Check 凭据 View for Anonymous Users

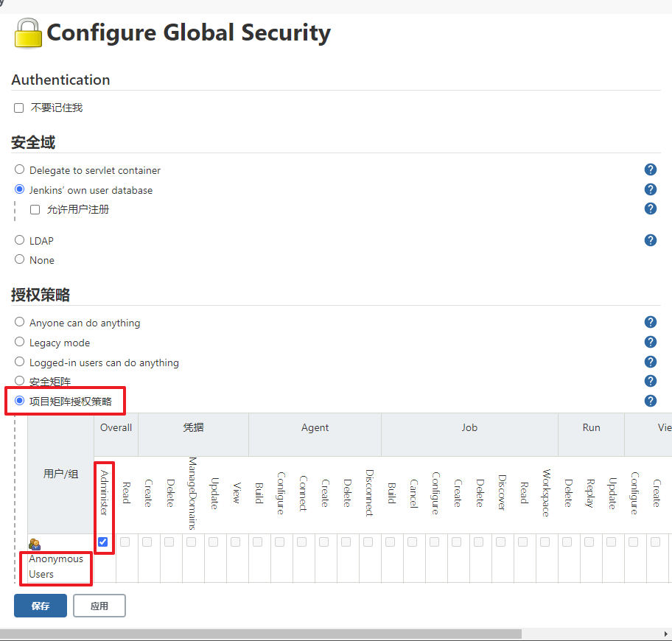pos(235,542)
